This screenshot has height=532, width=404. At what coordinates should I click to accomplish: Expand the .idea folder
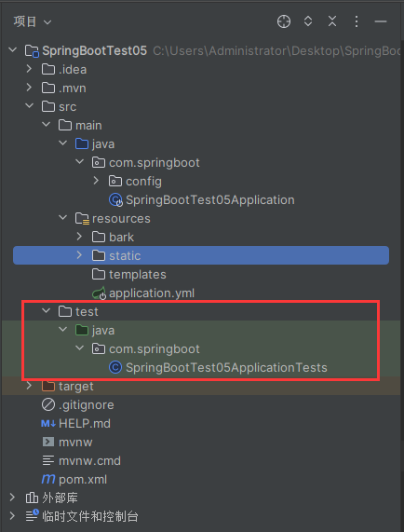coord(29,69)
